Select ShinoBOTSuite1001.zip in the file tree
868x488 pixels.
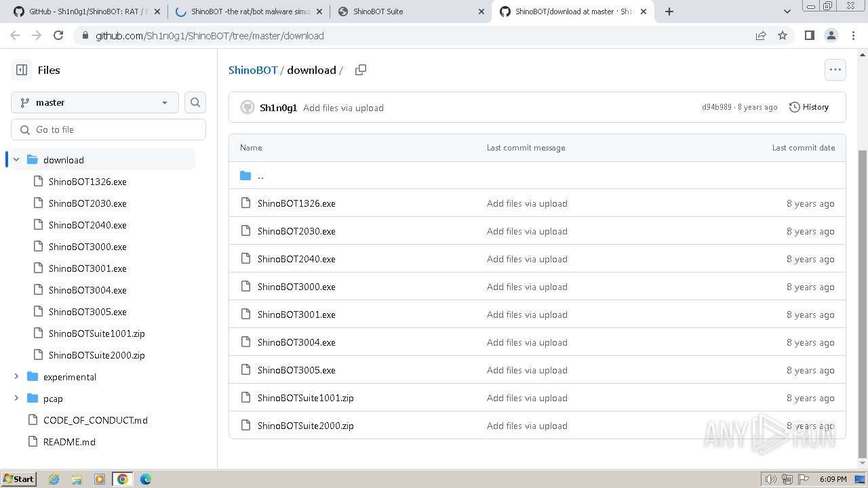[x=97, y=333]
